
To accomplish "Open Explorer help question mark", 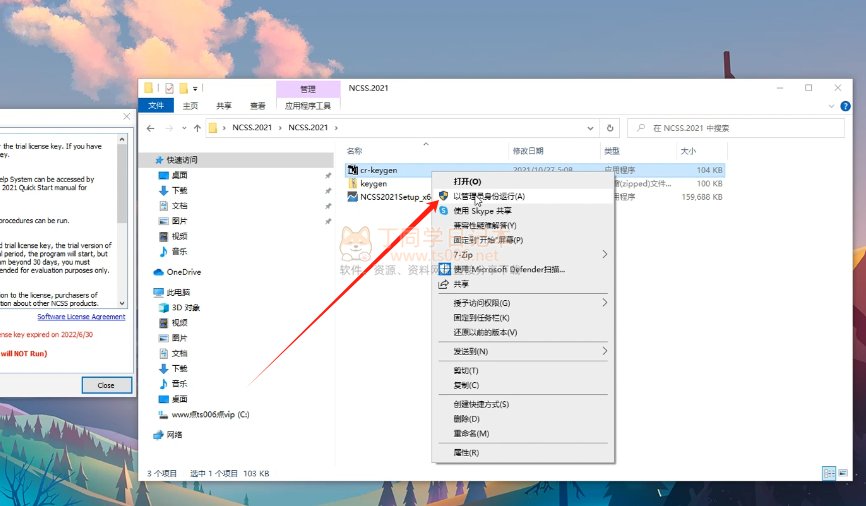I will pyautogui.click(x=845, y=106).
